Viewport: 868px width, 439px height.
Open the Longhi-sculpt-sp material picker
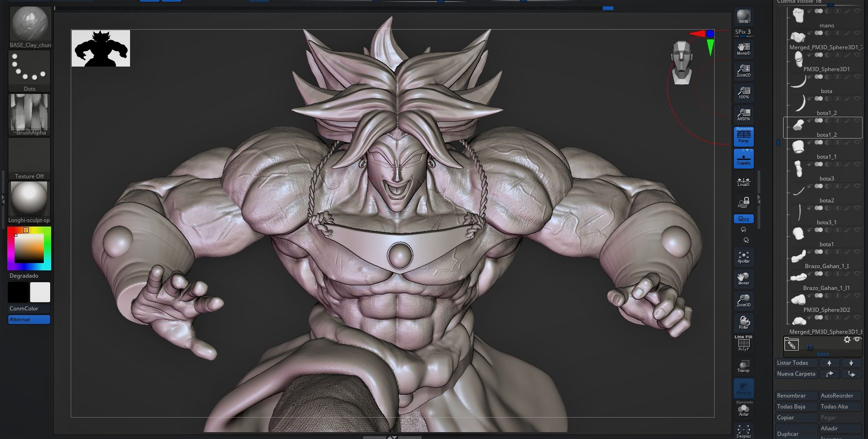pyautogui.click(x=30, y=202)
